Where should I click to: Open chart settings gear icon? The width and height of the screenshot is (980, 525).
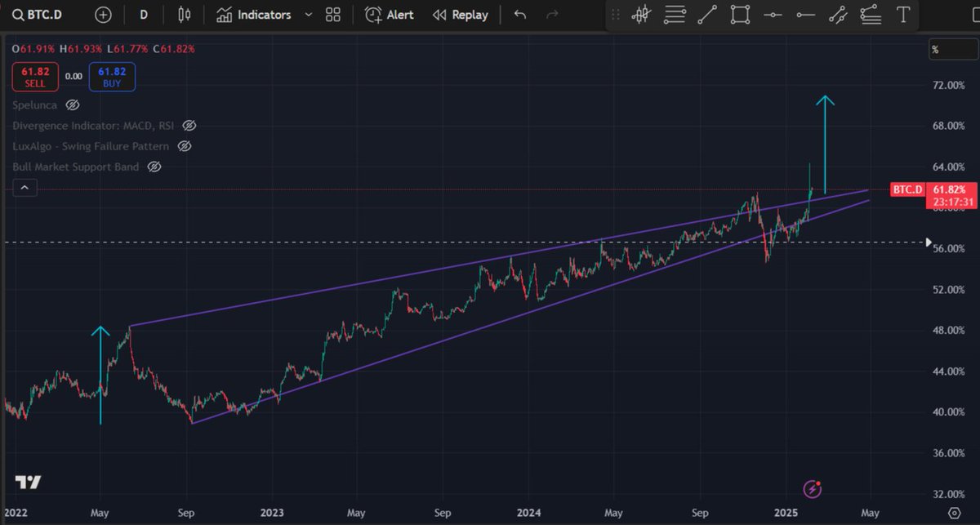coord(954,513)
